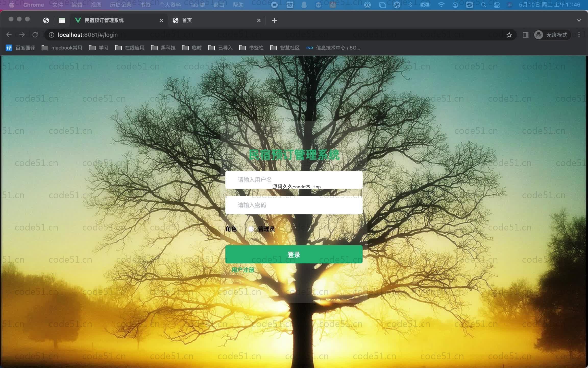The height and width of the screenshot is (368, 588).
Task: Click the second pinned tab icon
Action: coord(62,20)
